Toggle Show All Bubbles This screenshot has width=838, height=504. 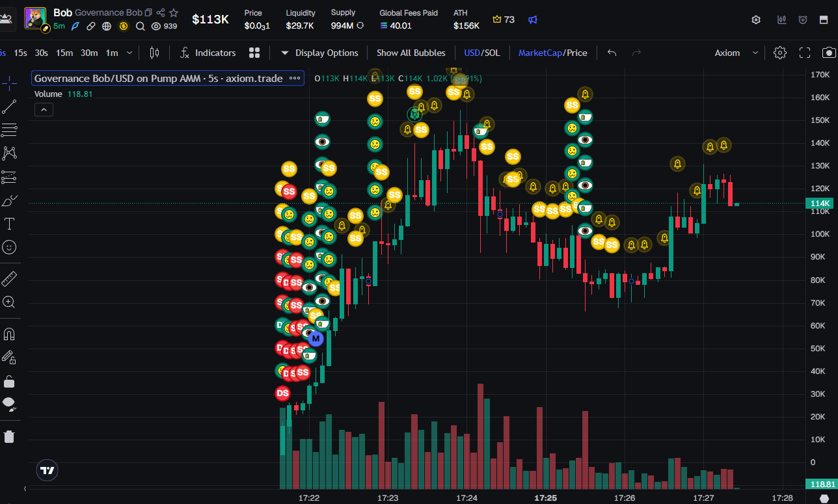pos(411,53)
